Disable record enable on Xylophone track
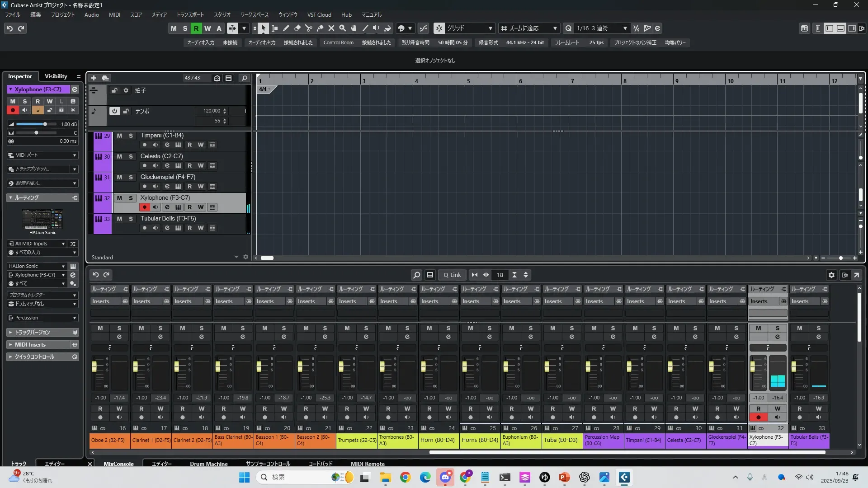 click(144, 207)
